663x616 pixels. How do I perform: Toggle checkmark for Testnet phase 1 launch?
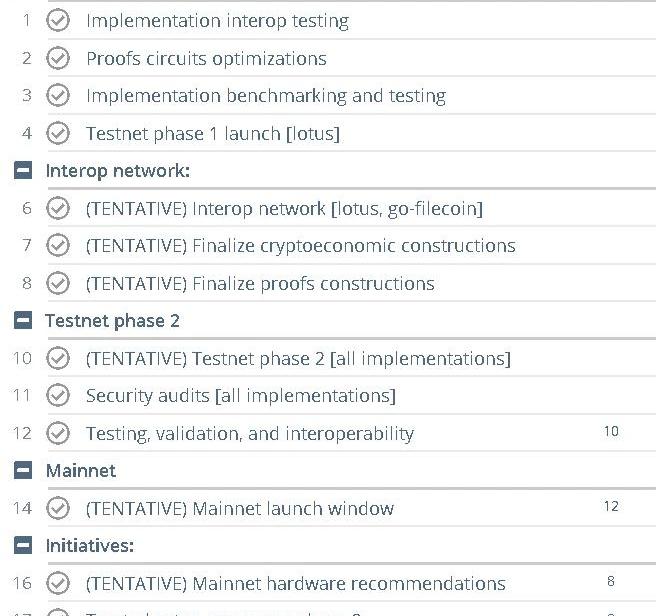(58, 133)
